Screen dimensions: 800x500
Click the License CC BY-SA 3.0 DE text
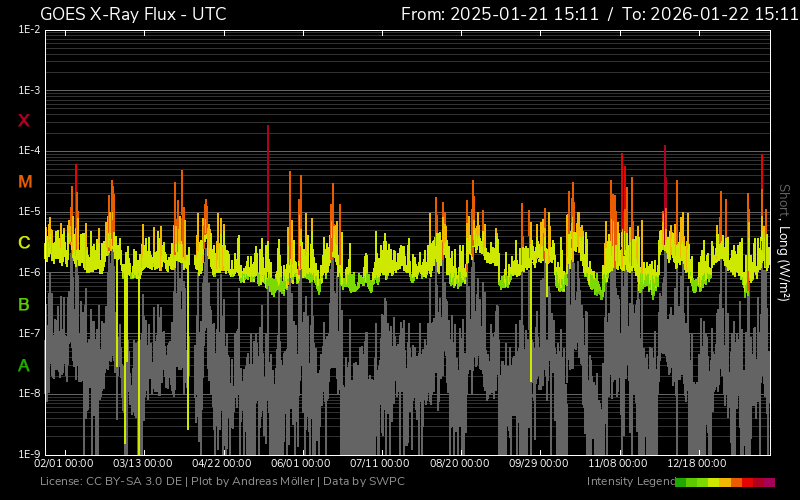coord(111,482)
